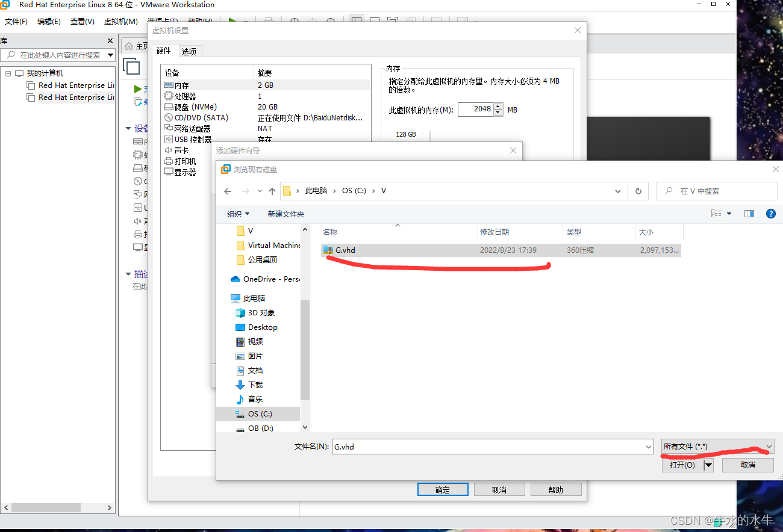Select Virtual Machines folder in navigation pane
This screenshot has height=532, width=783.
pyautogui.click(x=268, y=246)
